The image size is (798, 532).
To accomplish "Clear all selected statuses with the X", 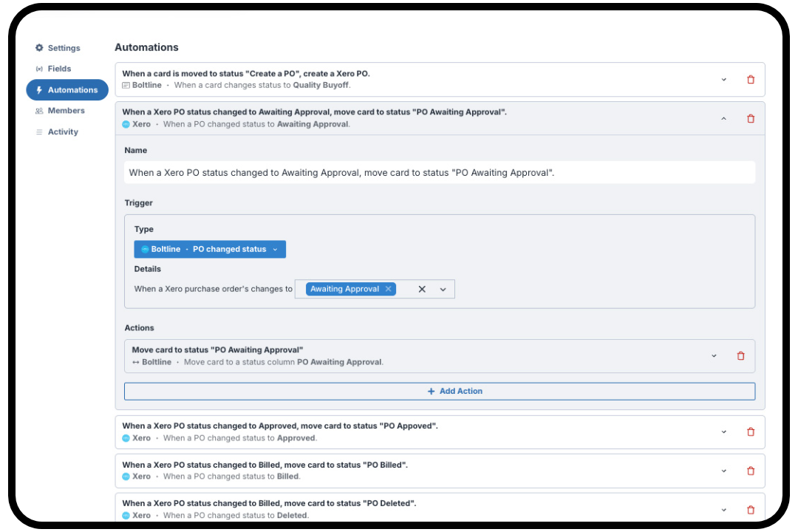I will coord(422,289).
